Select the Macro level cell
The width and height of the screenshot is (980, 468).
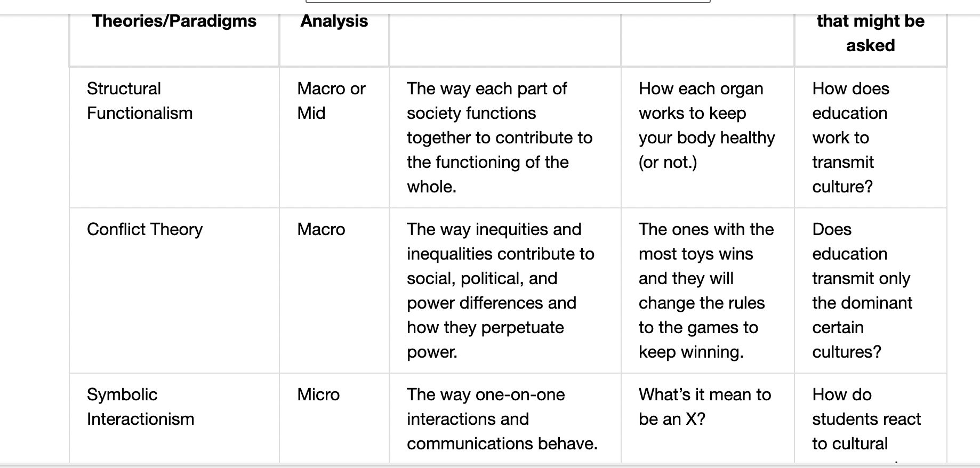[334, 291]
